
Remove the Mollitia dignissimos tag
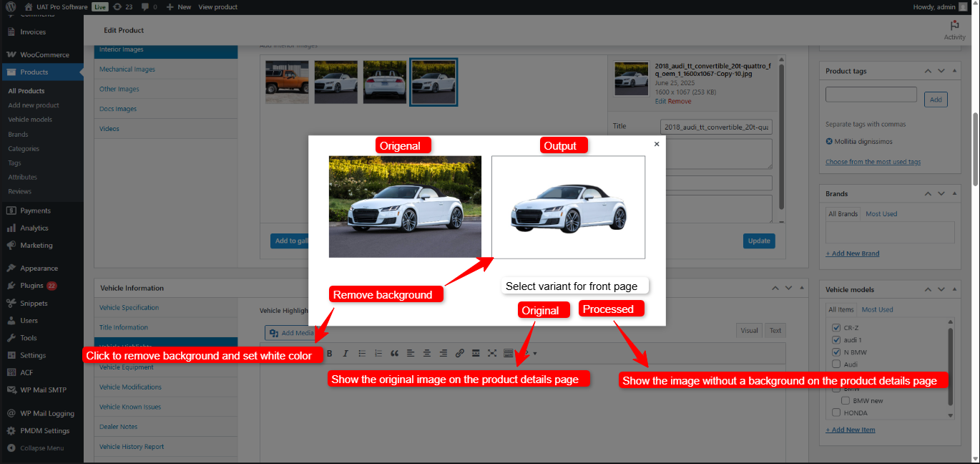[x=829, y=142]
